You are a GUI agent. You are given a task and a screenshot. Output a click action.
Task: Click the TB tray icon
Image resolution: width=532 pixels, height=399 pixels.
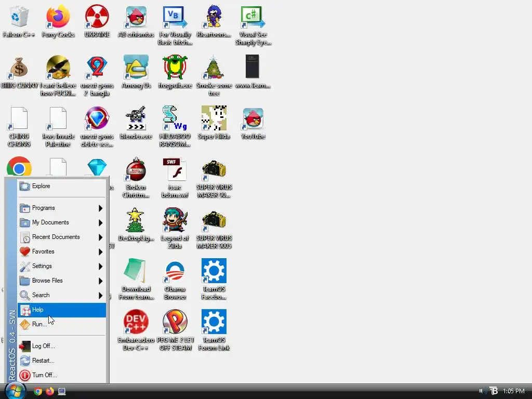coord(494,391)
